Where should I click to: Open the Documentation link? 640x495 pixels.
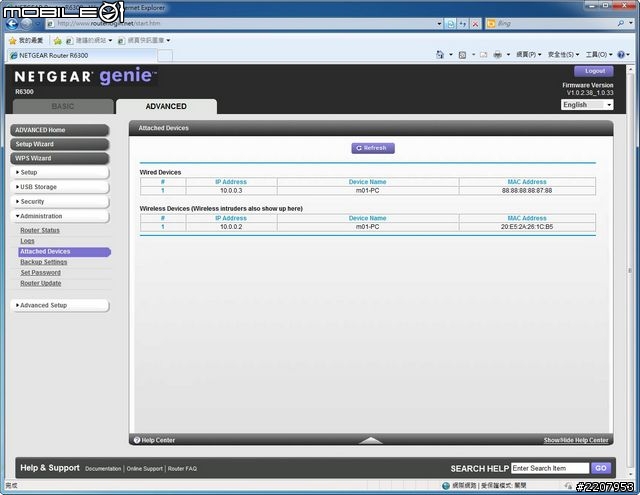pyautogui.click(x=103, y=468)
